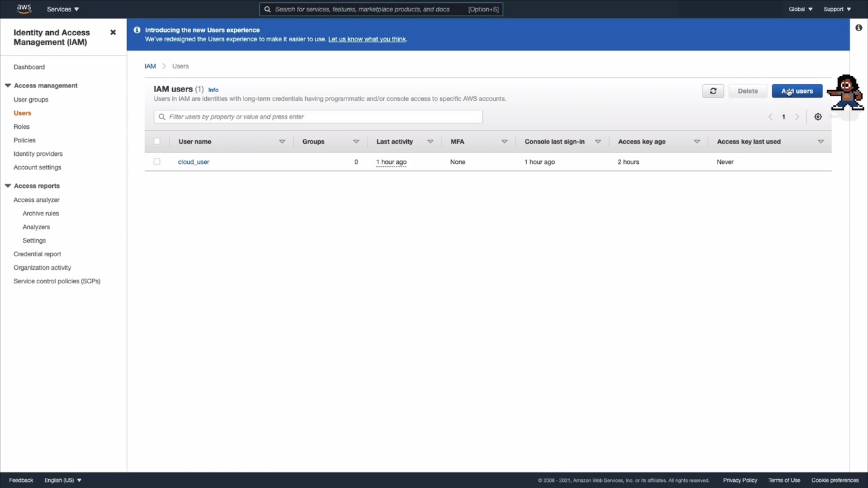Screen dimensions: 868x488
Task: Click the Feedback link in footer
Action: [x=21, y=480]
